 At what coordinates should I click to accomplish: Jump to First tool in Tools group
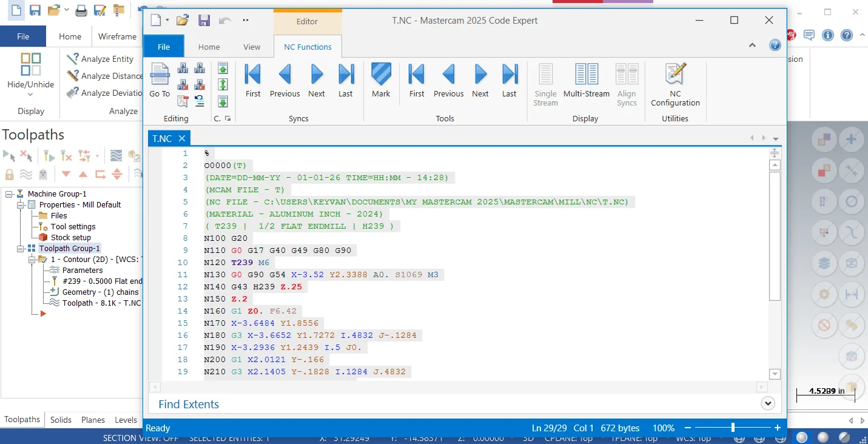click(x=417, y=80)
